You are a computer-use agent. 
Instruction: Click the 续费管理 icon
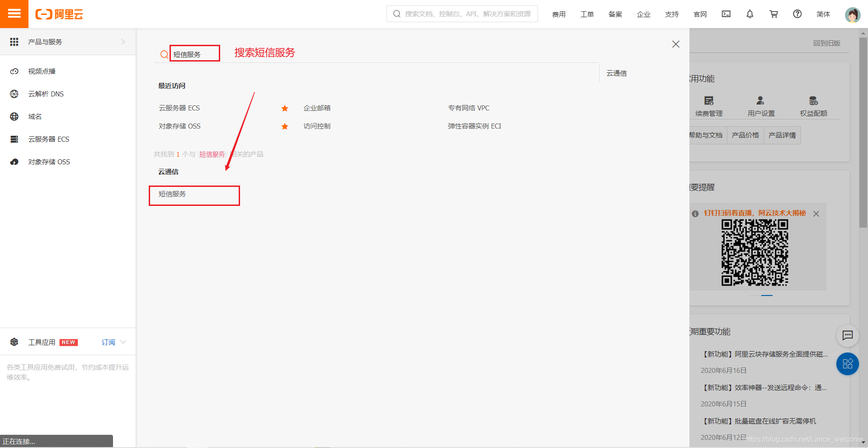(x=709, y=100)
